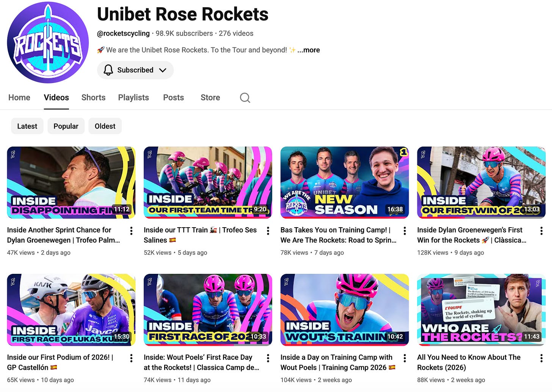Click the 276 videos count
This screenshot has height=392, width=552.
[x=236, y=33]
